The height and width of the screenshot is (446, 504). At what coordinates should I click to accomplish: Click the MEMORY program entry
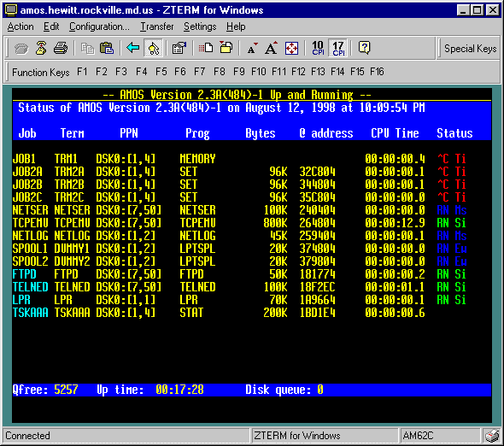[x=197, y=159]
